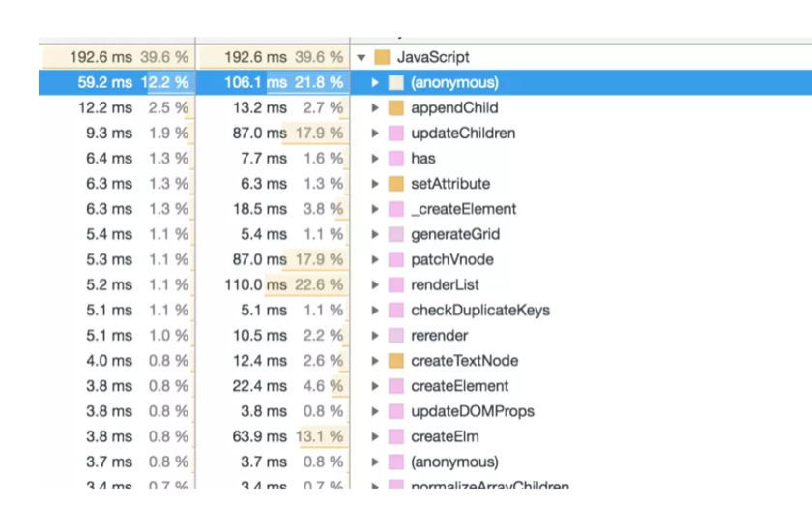Image resolution: width=812 pixels, height=507 pixels.
Task: Click updateChildren's 87.0 ms total time
Action: (x=259, y=134)
